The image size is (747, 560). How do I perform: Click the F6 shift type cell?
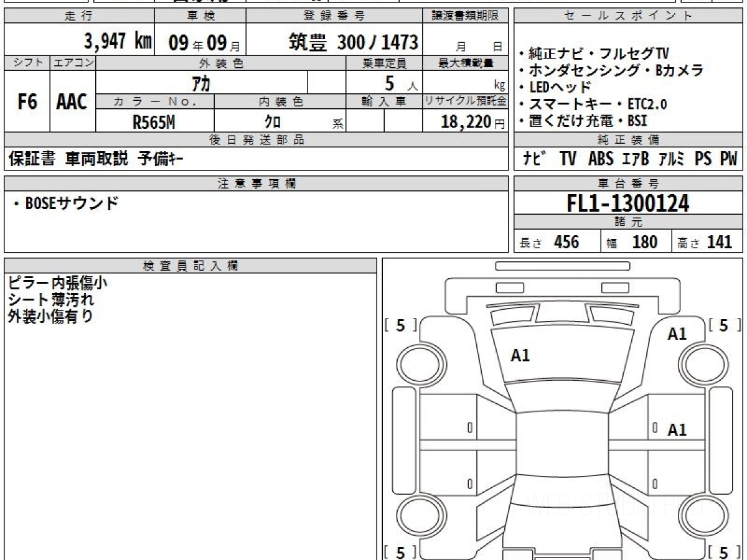27,102
